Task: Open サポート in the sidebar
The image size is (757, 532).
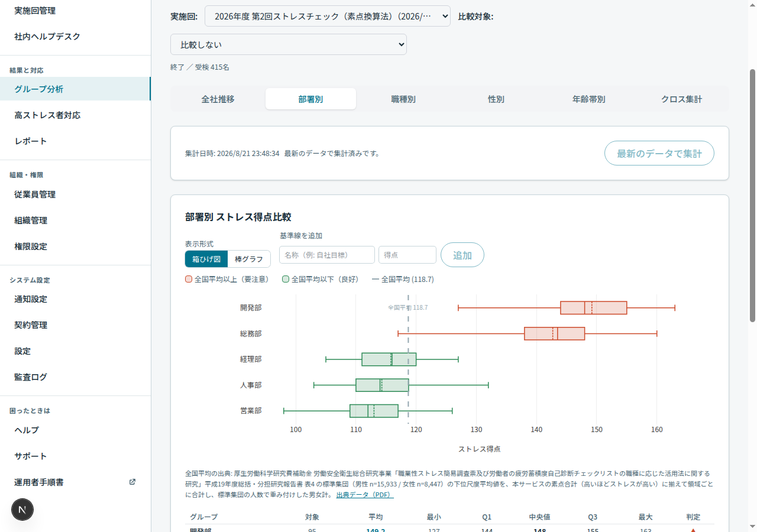Action: [75, 456]
